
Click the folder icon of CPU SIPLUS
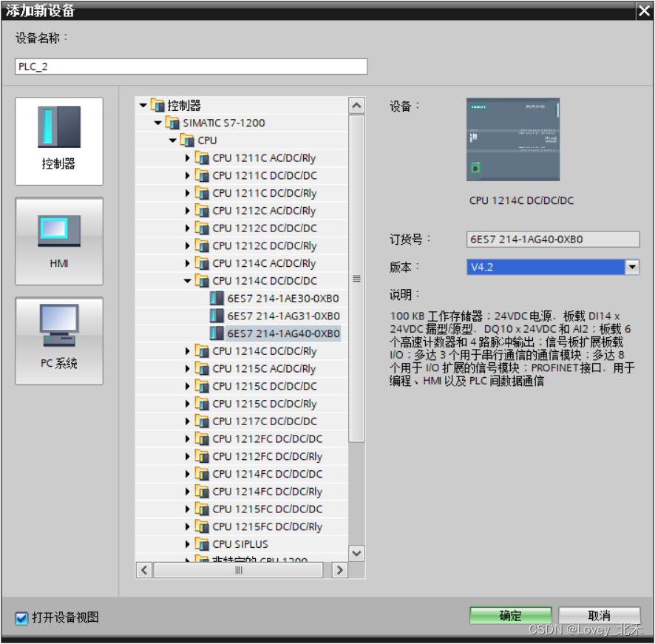pos(202,544)
